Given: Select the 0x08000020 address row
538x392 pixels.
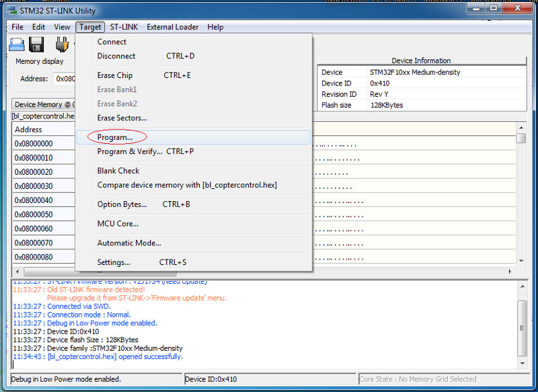Looking at the screenshot, I should 44,172.
